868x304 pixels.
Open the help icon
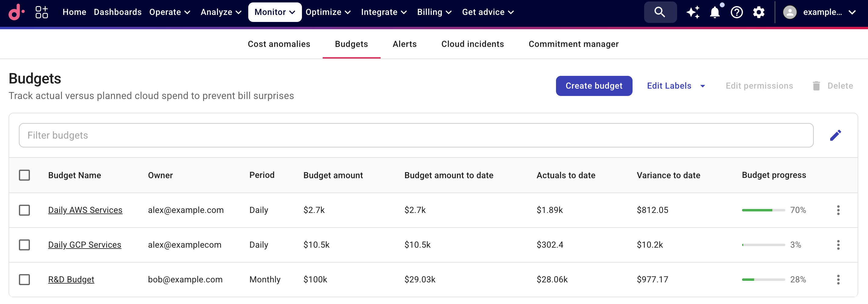pos(737,12)
